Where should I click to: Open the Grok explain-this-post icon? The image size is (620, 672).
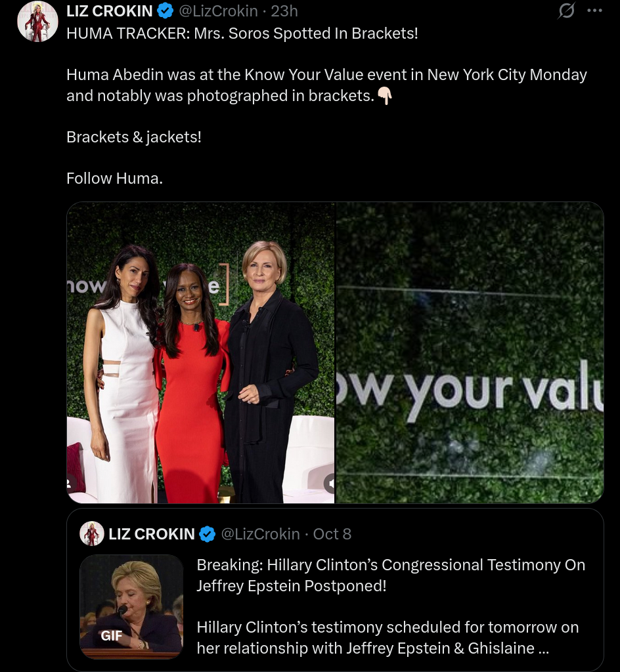[566, 10]
